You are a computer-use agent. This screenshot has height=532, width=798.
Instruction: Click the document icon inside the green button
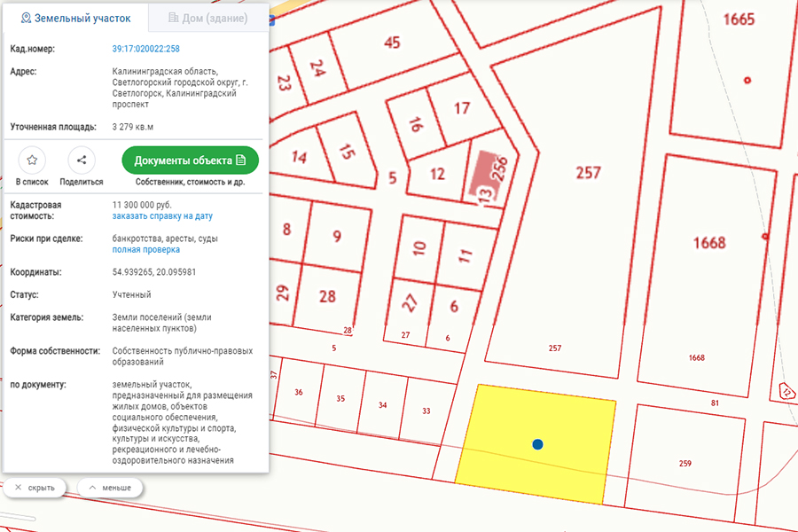pos(241,160)
